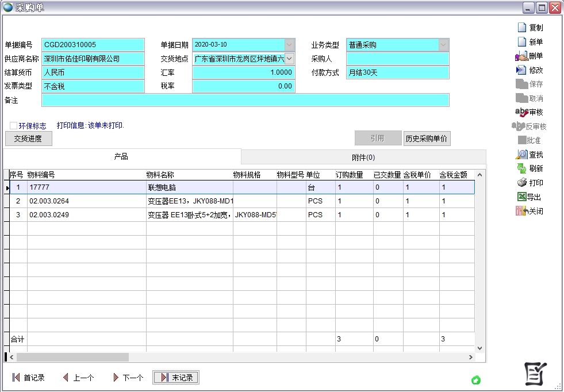Select the 产品 tab
Image resolution: width=564 pixels, height=392 pixels.
(121, 157)
